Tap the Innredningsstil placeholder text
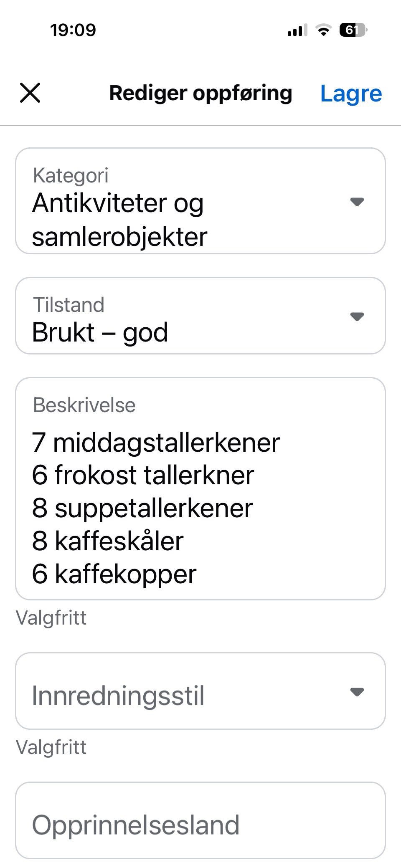Screen dimensions: 401x868 coord(118,696)
